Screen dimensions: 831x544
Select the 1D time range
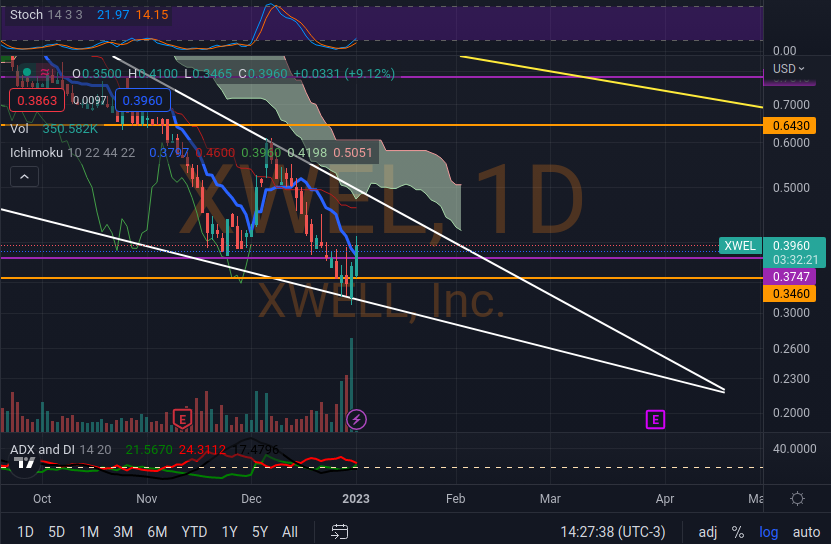(x=25, y=531)
